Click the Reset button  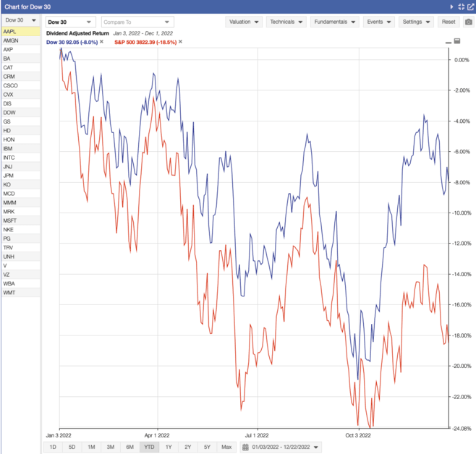coord(449,22)
